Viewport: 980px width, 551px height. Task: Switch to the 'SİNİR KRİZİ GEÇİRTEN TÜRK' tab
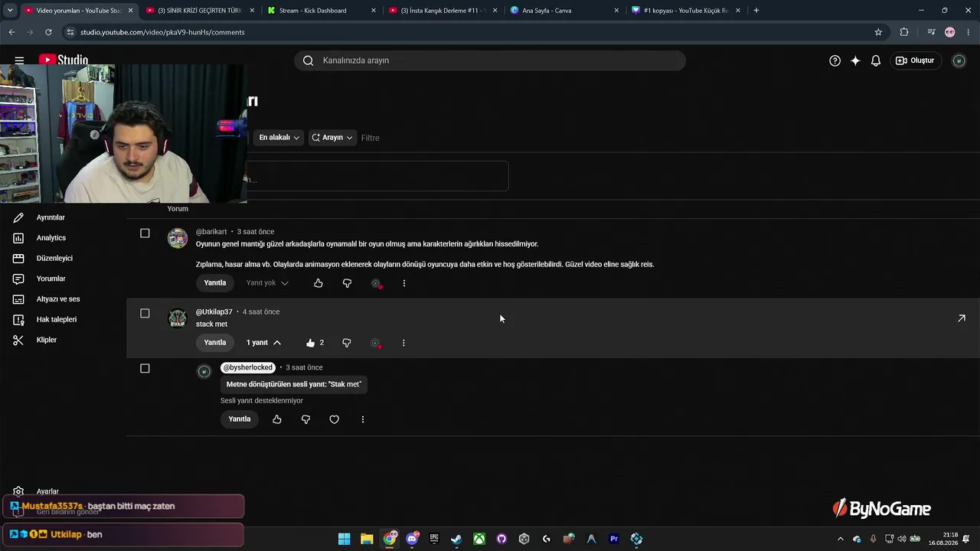pos(199,11)
